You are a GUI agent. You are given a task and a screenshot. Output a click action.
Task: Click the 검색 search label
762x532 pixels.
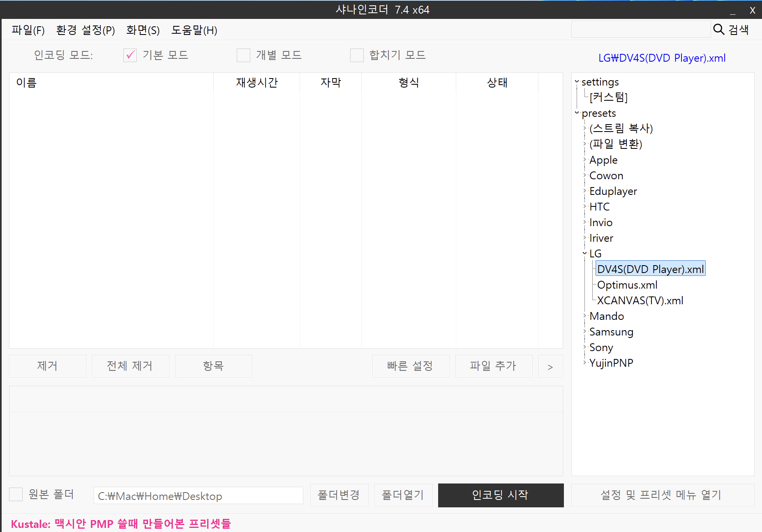[x=739, y=30]
